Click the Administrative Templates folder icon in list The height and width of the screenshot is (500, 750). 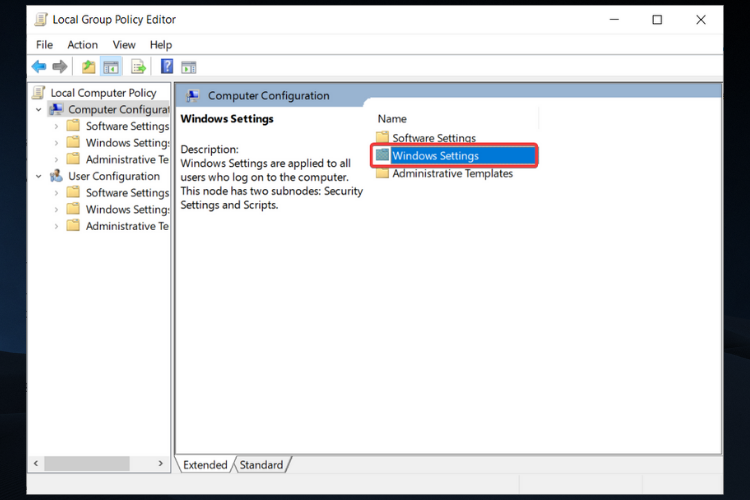point(382,173)
